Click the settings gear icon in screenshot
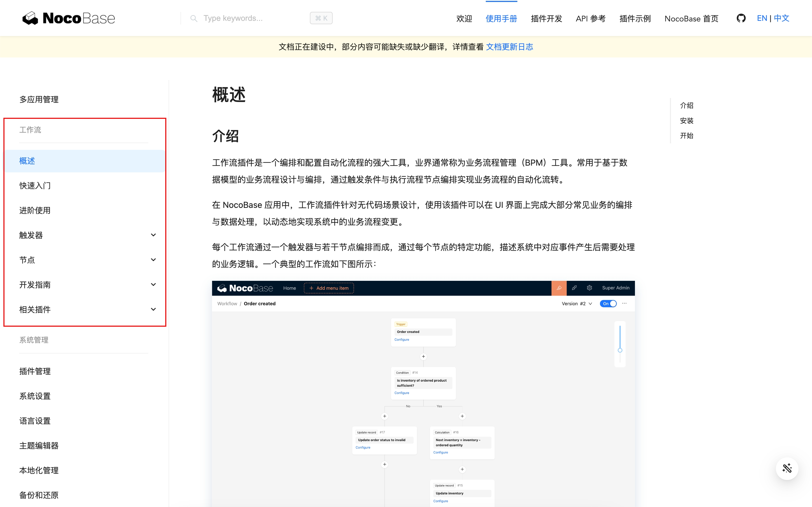Viewport: 812px width, 507px height. (x=589, y=288)
